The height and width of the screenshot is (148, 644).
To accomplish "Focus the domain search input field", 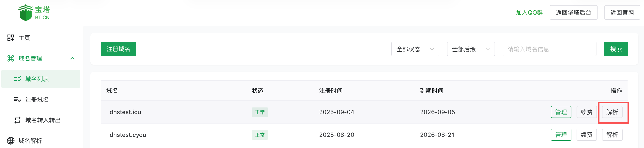I will 549,49.
